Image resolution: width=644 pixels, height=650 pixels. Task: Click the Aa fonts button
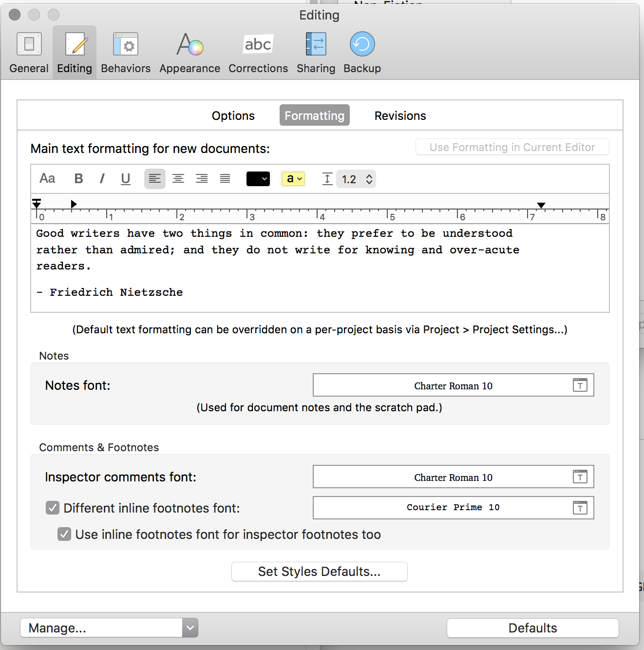click(x=47, y=179)
